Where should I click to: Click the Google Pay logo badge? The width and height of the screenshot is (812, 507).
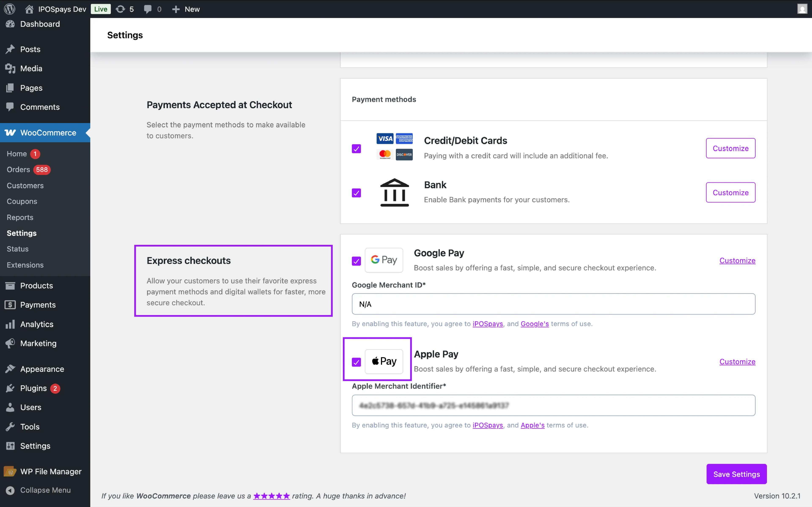coord(384,260)
